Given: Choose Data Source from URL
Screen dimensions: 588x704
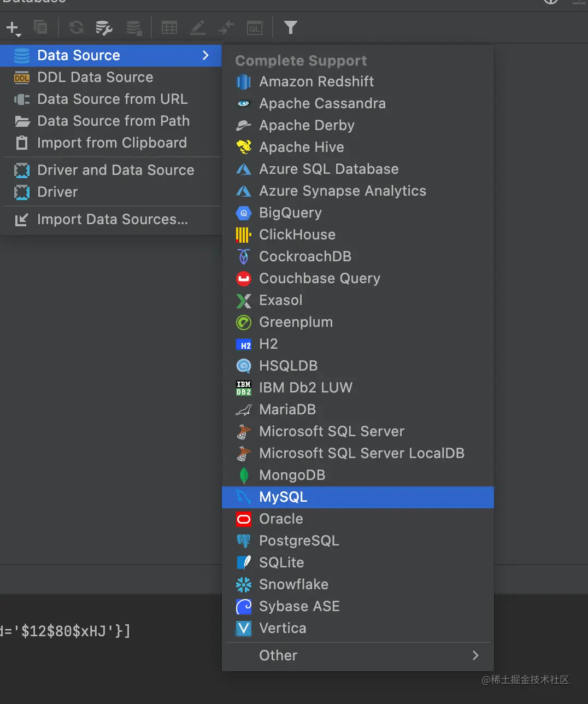Looking at the screenshot, I should click(111, 99).
